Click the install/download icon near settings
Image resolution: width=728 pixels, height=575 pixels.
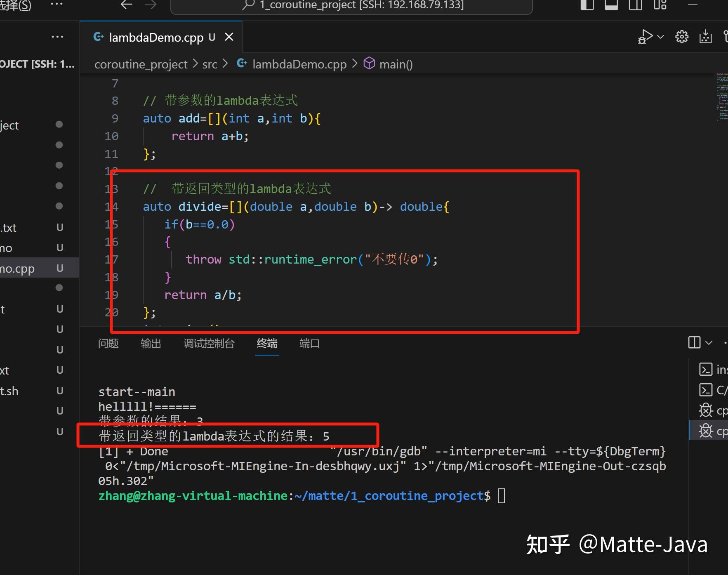pyautogui.click(x=706, y=36)
